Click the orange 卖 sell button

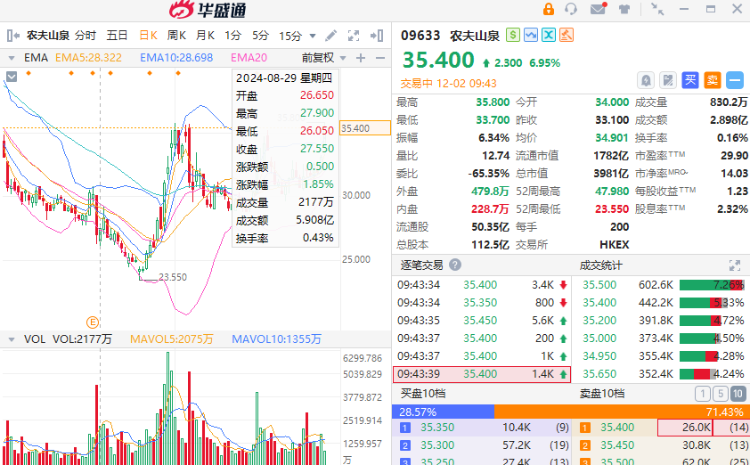712,80
